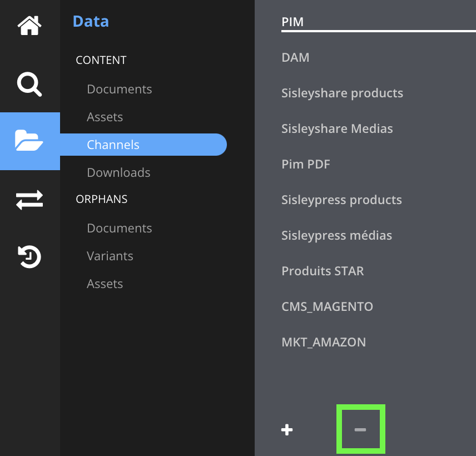
Task: Open Variants under ORPHANS
Action: (x=110, y=256)
